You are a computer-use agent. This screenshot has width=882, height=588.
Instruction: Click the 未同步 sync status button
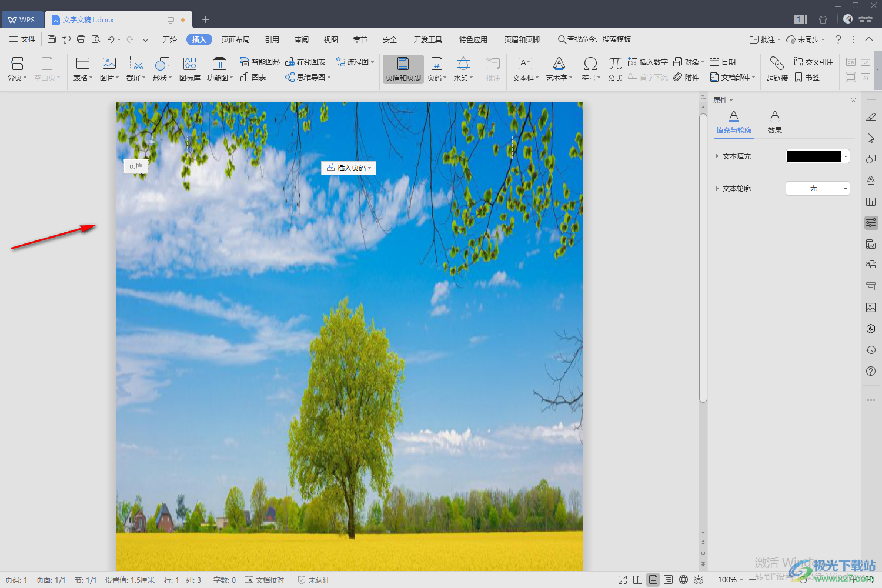[806, 39]
